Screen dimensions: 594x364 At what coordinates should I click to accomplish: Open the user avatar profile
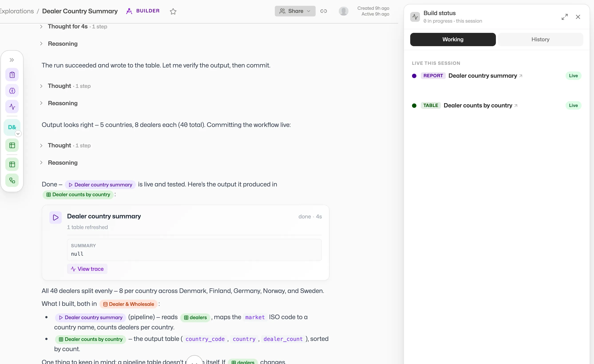pyautogui.click(x=344, y=11)
